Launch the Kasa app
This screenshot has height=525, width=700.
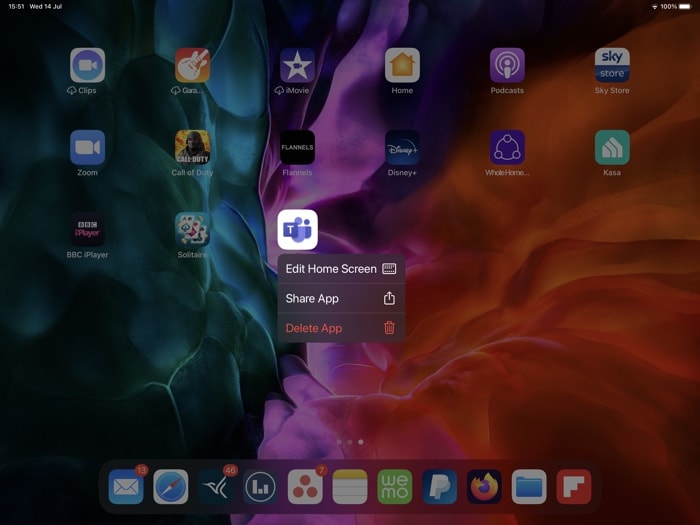coord(612,147)
